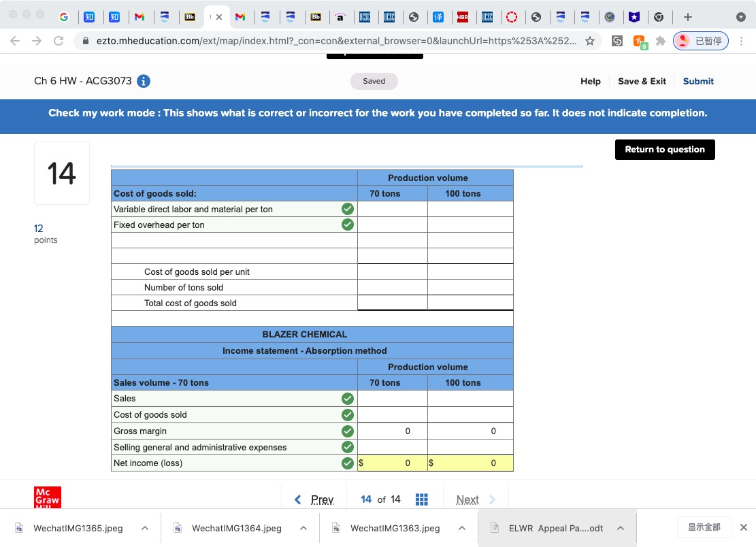Click Save & Exit
This screenshot has width=756, height=547.
pyautogui.click(x=642, y=81)
